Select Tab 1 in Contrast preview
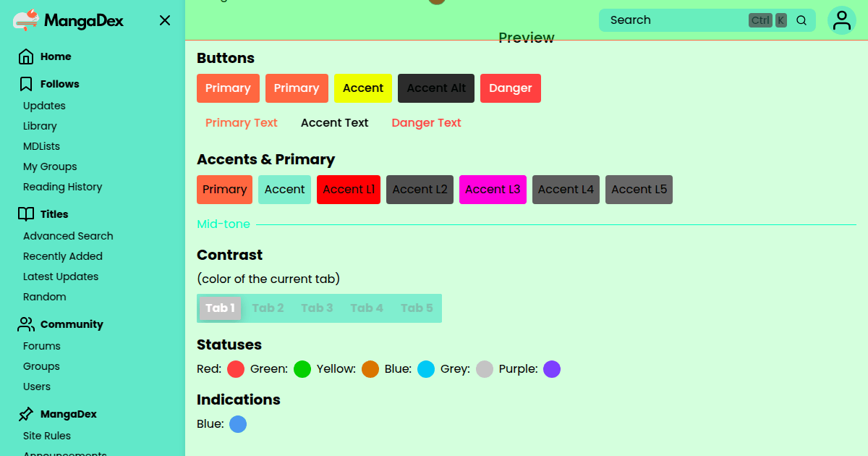The height and width of the screenshot is (456, 868). [220, 308]
